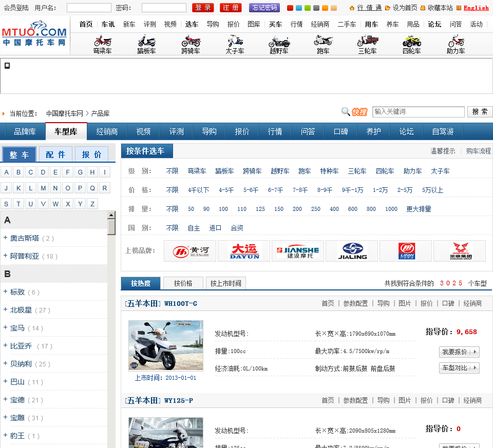Click the 黄河 Huanghe brand logo
This screenshot has width=493, height=448.
[190, 251]
